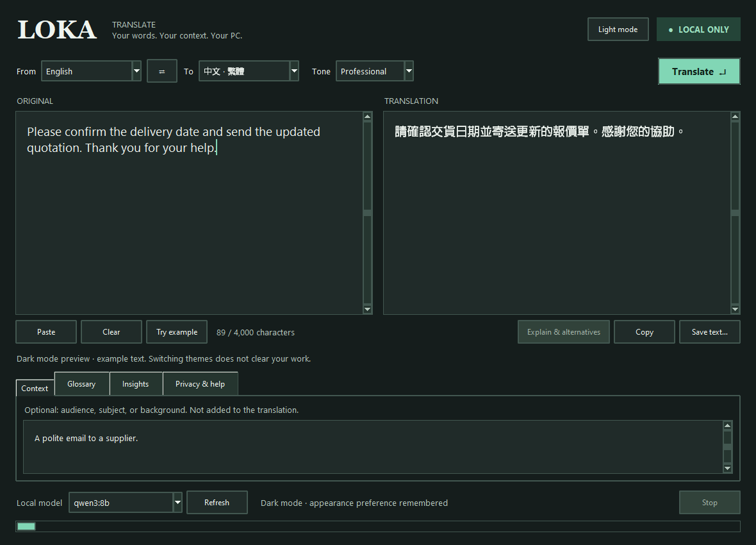Click the Translation pane scrollbar track
756x545 pixels.
[735, 213]
